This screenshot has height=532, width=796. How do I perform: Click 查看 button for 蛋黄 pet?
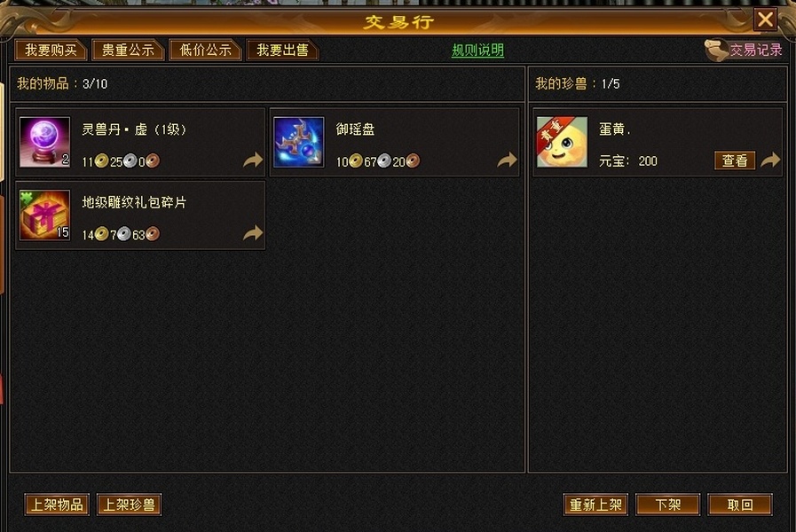[x=735, y=160]
